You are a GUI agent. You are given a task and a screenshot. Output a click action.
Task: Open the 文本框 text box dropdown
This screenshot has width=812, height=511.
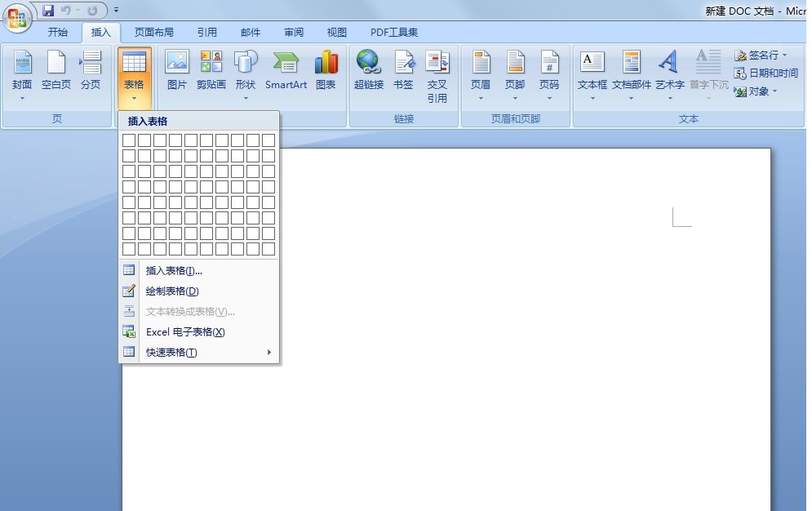click(x=592, y=74)
